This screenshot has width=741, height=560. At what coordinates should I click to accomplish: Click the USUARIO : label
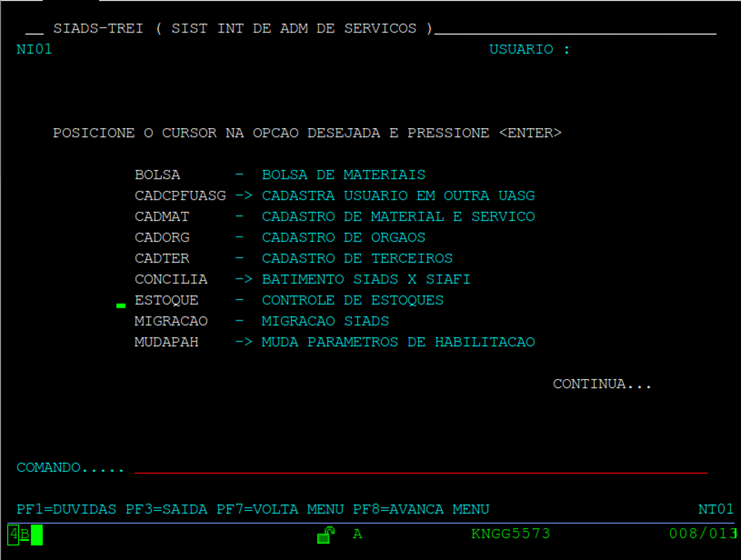click(530, 49)
